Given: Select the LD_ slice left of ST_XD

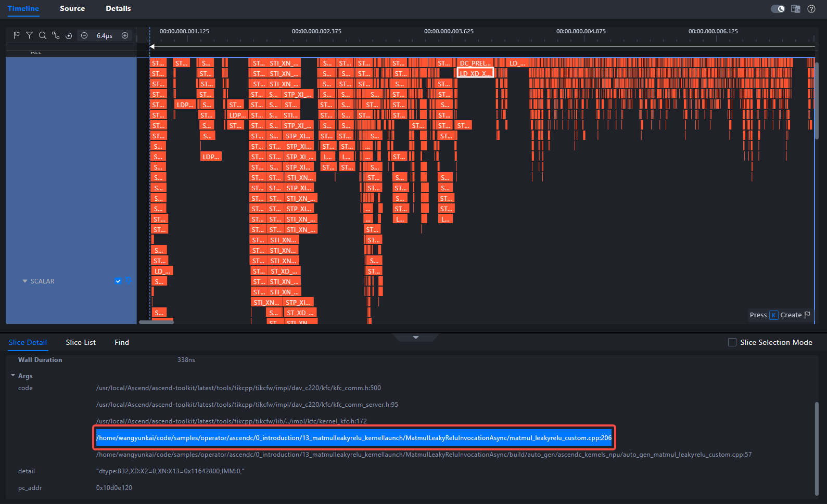Looking at the screenshot, I should point(162,271).
